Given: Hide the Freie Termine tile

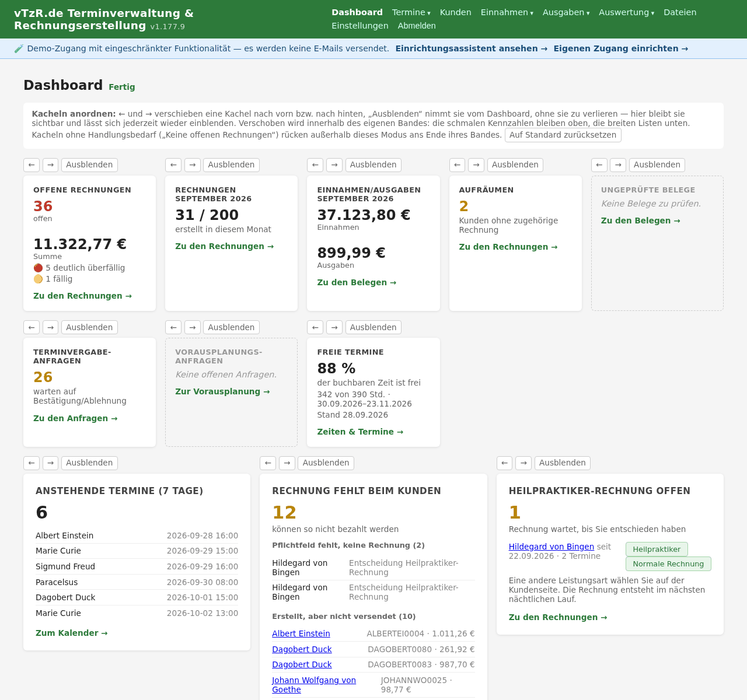Looking at the screenshot, I should (x=373, y=327).
